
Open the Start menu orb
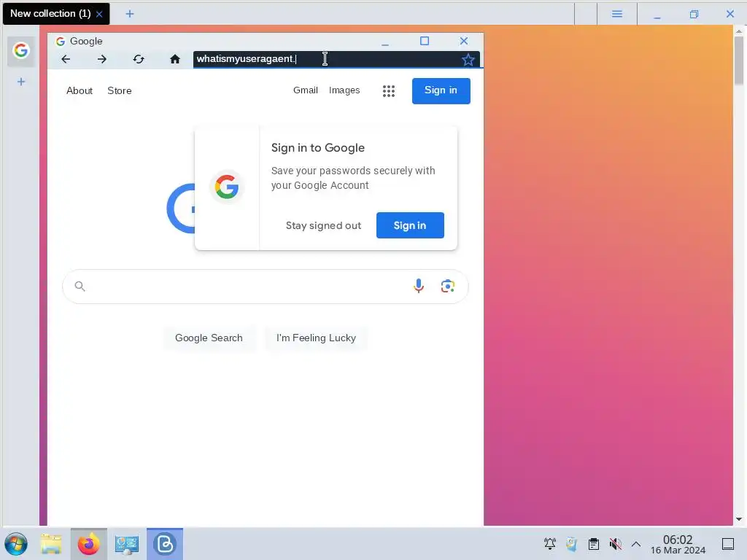click(x=16, y=544)
